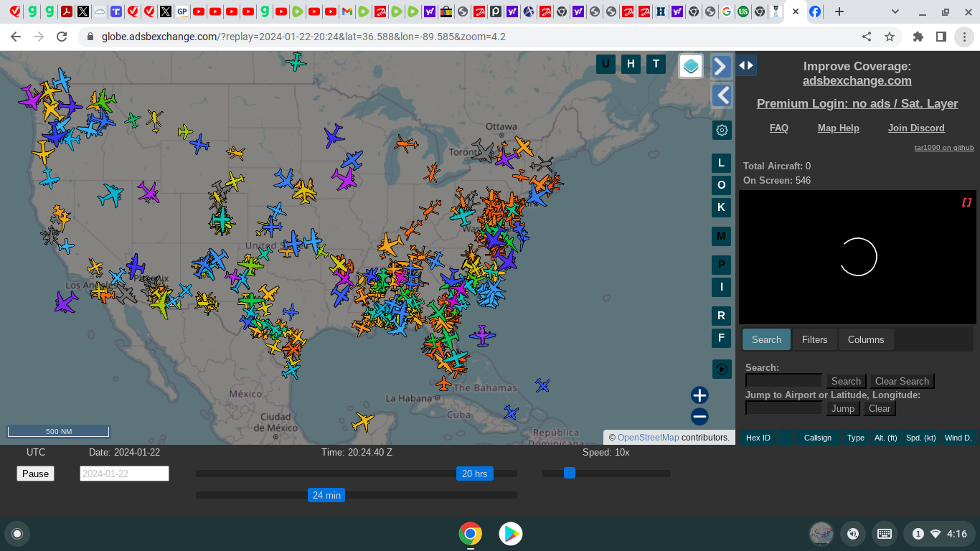Image resolution: width=980 pixels, height=551 pixels.
Task: Switch to the Filters tab
Action: pyautogui.click(x=814, y=339)
